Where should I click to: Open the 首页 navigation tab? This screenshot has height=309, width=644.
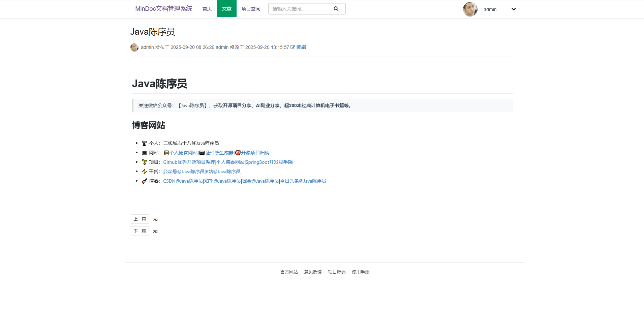(x=207, y=9)
